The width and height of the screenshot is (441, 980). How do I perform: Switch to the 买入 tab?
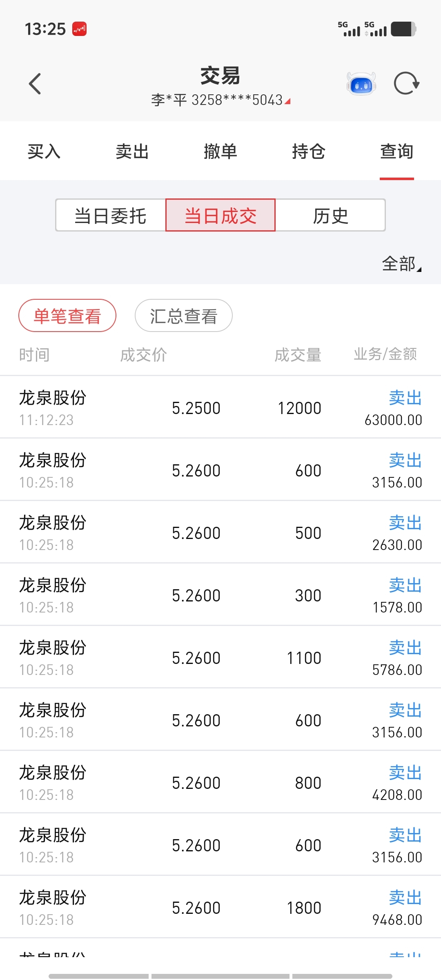(x=44, y=151)
